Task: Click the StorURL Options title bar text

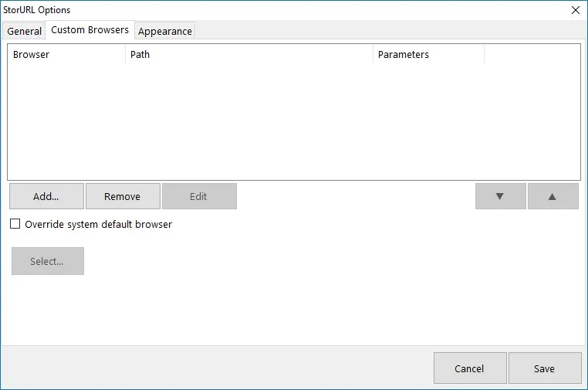Action: pyautogui.click(x=37, y=10)
